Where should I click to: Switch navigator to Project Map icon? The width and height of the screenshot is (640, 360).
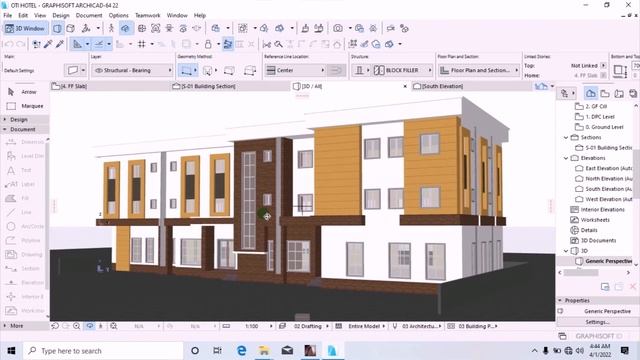click(x=591, y=93)
